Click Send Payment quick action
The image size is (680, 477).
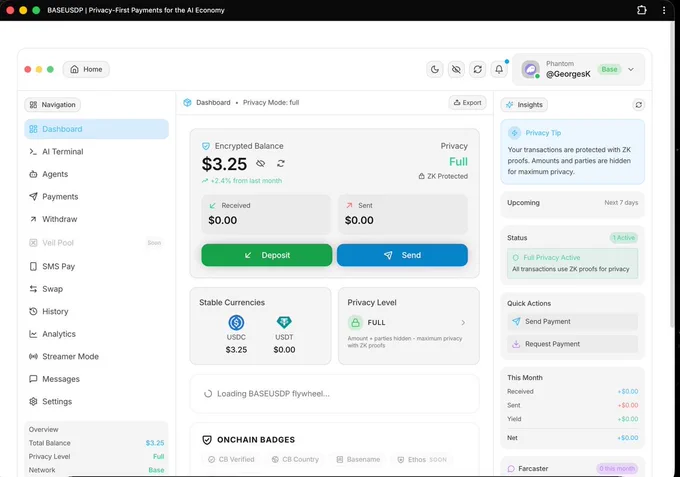click(x=572, y=322)
